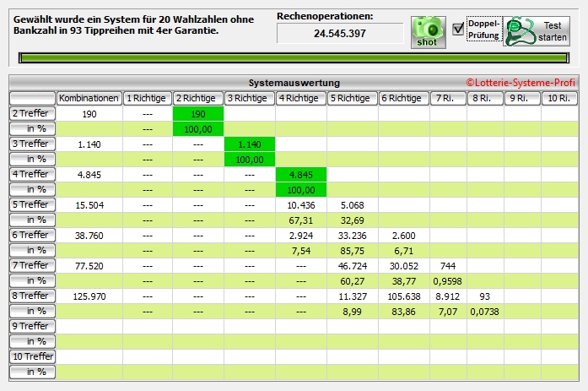
Task: Toggle the Doppel-Prüfung checkbox
Action: pos(458,29)
